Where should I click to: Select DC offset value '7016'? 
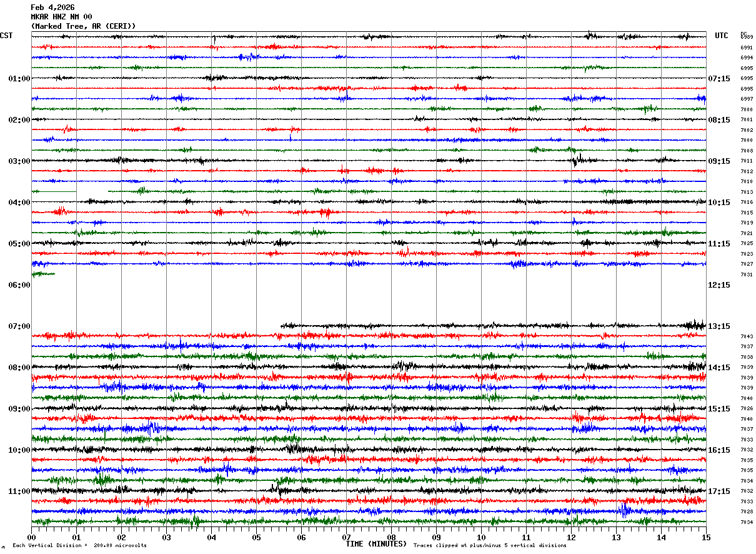pyautogui.click(x=747, y=202)
